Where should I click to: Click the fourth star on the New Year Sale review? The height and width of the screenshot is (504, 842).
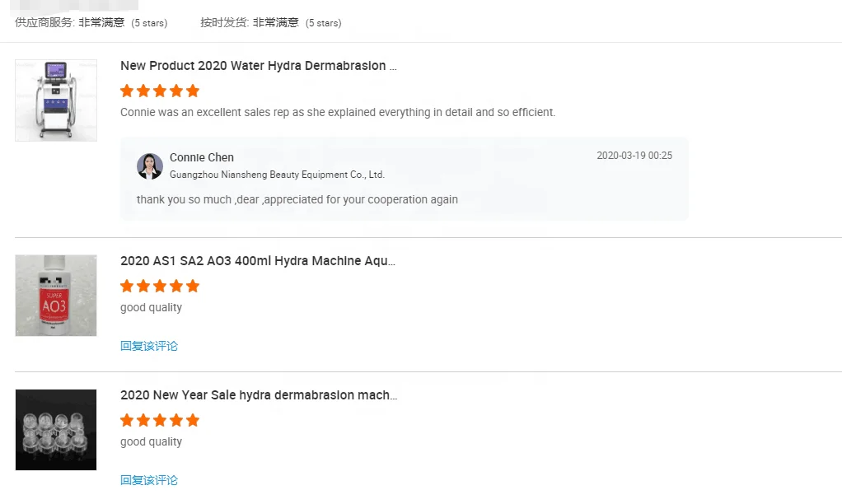point(176,420)
